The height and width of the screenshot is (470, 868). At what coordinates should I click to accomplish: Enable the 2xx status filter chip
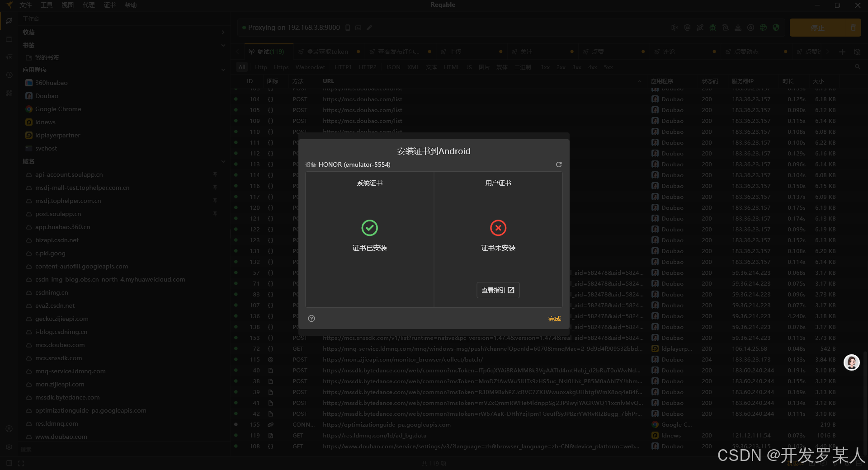point(561,67)
